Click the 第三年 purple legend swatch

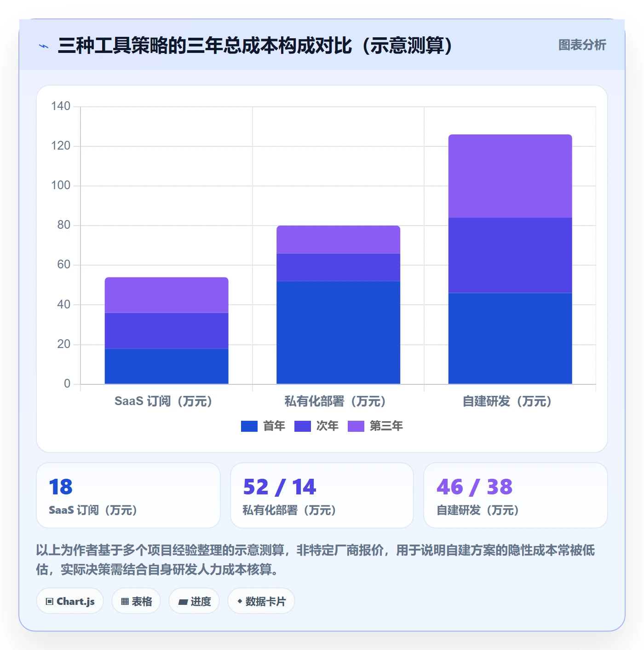tap(356, 426)
